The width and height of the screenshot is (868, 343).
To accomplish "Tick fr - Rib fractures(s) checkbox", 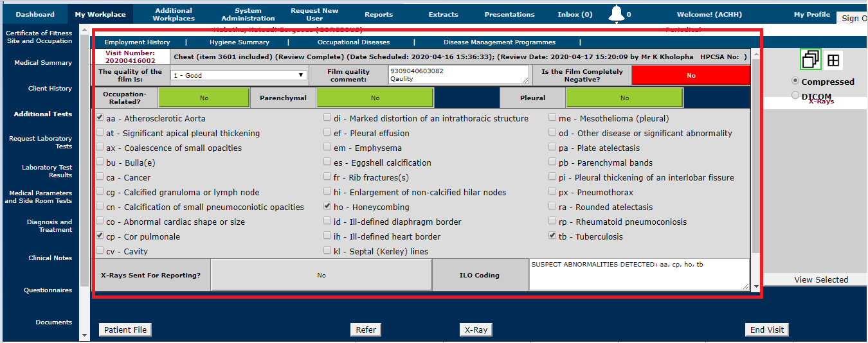I will [x=327, y=177].
